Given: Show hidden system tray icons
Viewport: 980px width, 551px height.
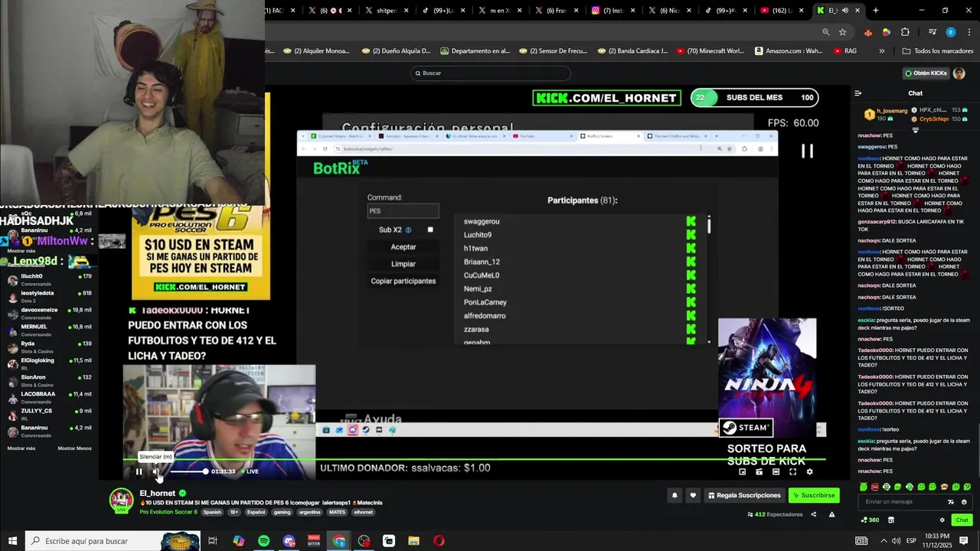Looking at the screenshot, I should 884,541.
